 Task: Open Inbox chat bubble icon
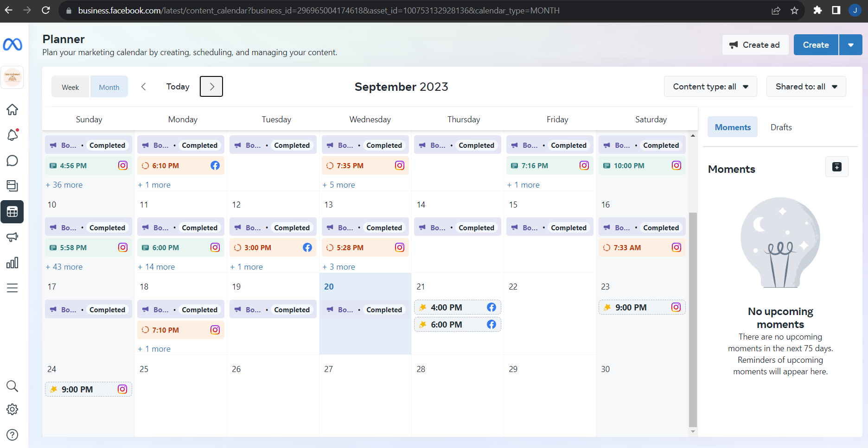[x=13, y=161]
